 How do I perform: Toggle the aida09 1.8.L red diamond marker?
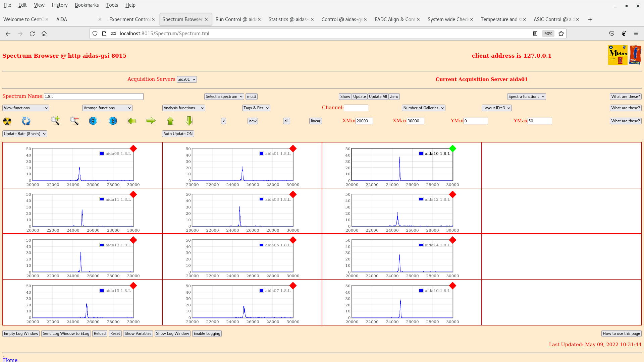coord(133,148)
